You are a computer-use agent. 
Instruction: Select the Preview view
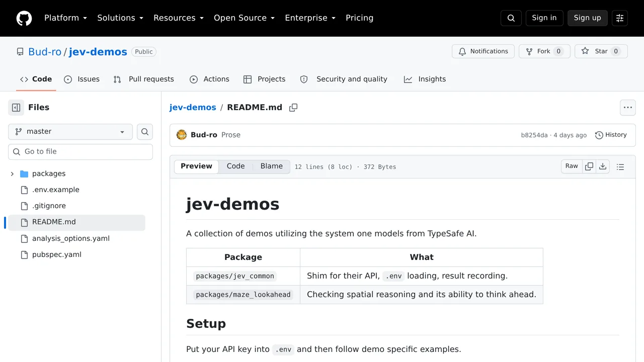click(x=197, y=166)
